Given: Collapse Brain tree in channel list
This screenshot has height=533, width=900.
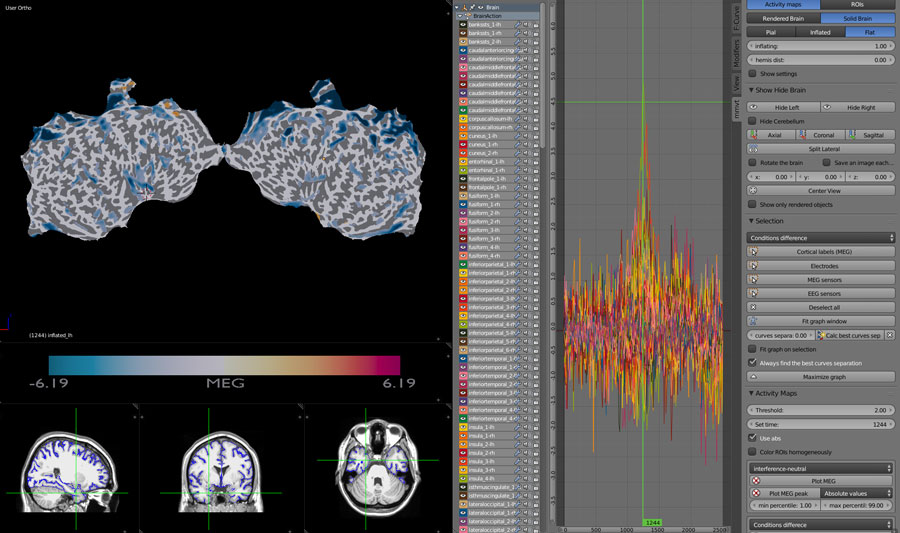Looking at the screenshot, I should click(457, 7).
